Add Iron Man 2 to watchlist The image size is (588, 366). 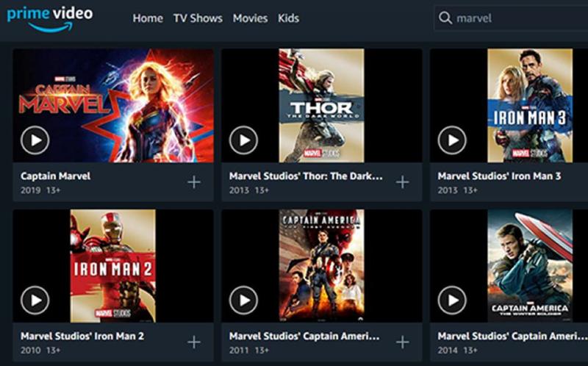pyautogui.click(x=194, y=342)
